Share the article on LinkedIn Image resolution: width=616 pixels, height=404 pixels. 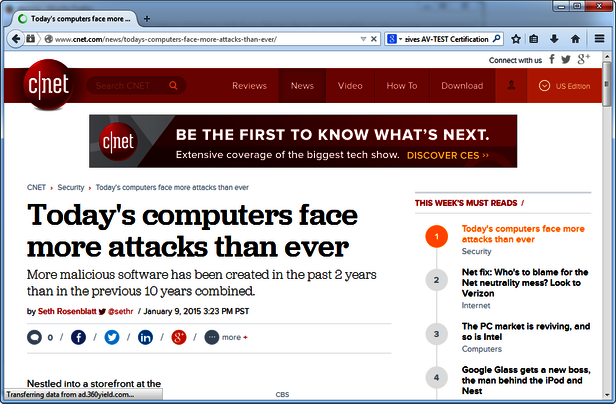tap(145, 337)
